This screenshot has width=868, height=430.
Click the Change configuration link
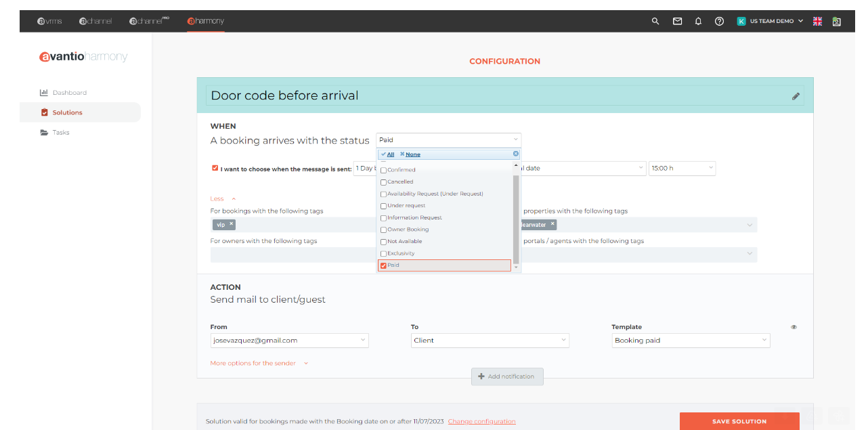point(481,421)
